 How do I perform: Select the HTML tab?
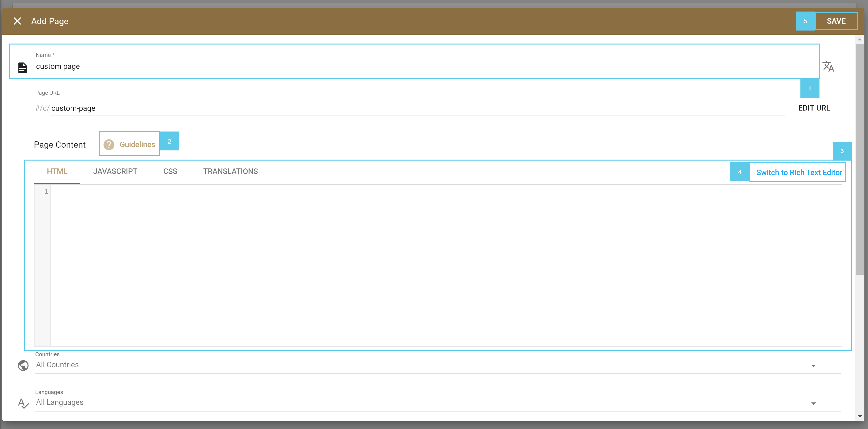coord(57,171)
